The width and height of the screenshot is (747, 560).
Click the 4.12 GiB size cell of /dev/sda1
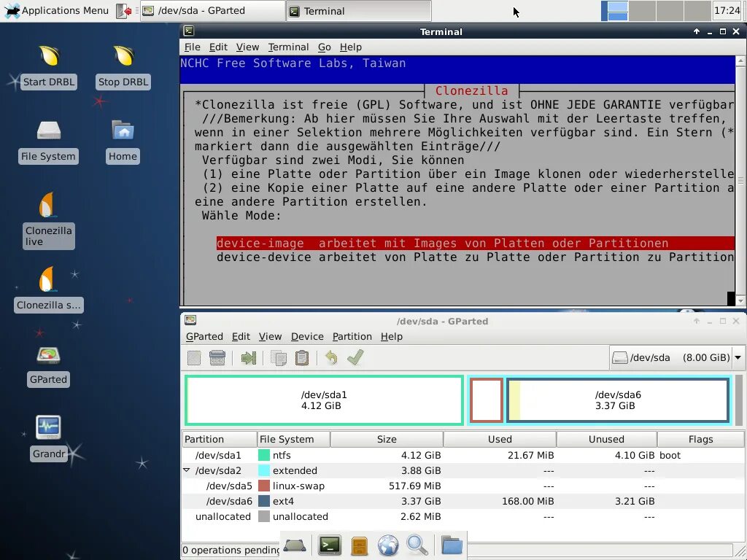[421, 455]
